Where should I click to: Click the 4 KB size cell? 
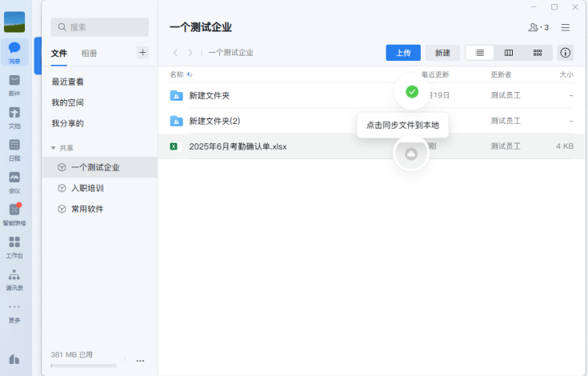click(565, 146)
